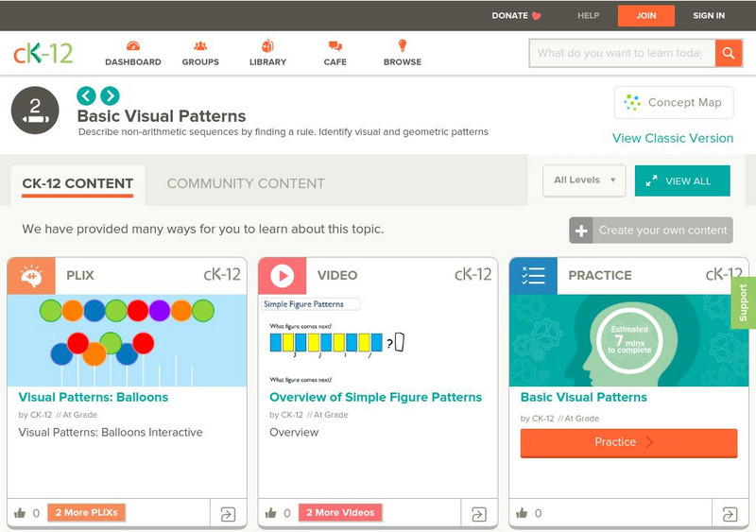Like the Visual Patterns: Balloons PLIX
Image resolution: width=756 pixels, height=532 pixels.
20,513
